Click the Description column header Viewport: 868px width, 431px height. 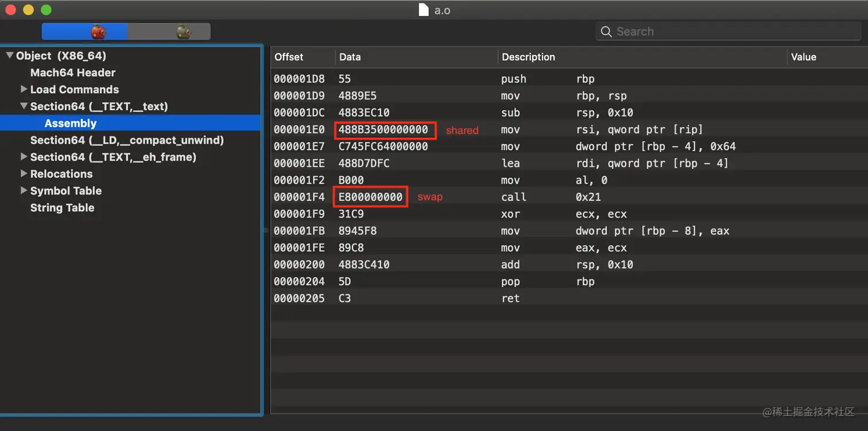click(528, 57)
